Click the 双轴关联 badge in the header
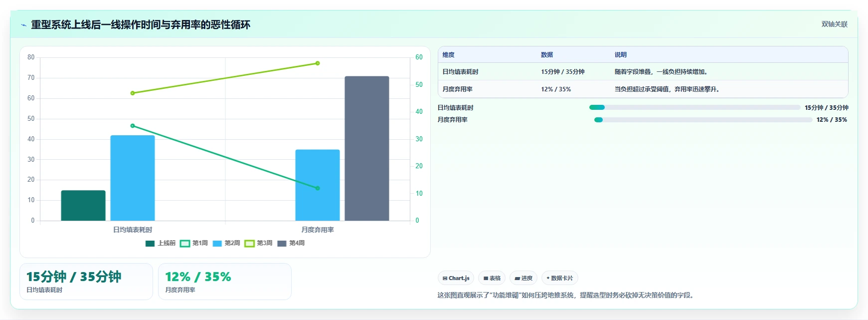Viewport: 868px width, 320px height. point(834,24)
